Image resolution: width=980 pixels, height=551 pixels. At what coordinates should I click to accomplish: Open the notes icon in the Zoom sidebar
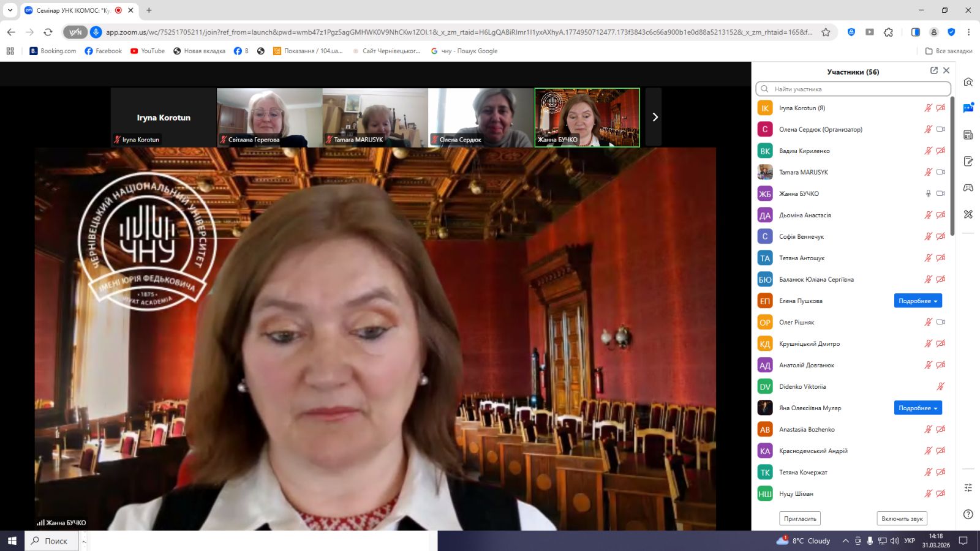[968, 161]
